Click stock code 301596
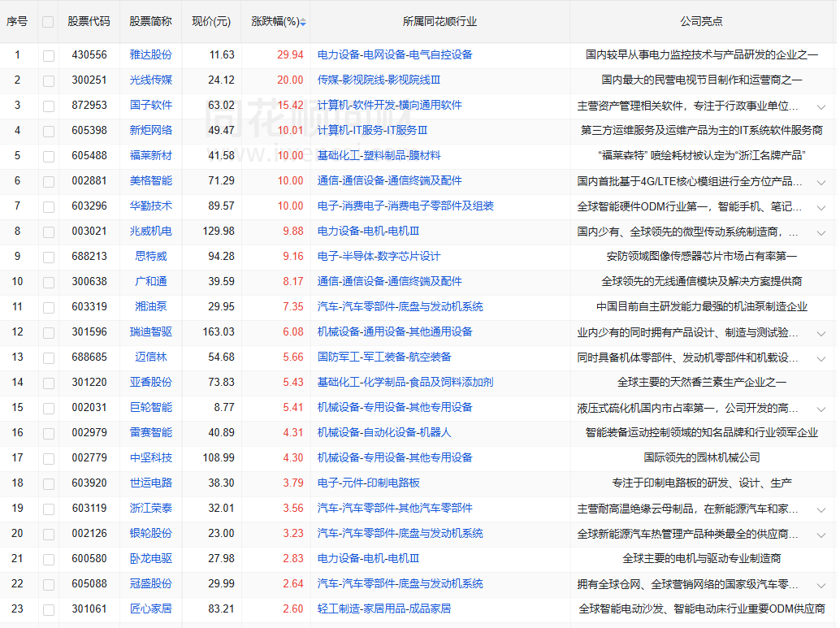This screenshot has width=840, height=628. [89, 331]
